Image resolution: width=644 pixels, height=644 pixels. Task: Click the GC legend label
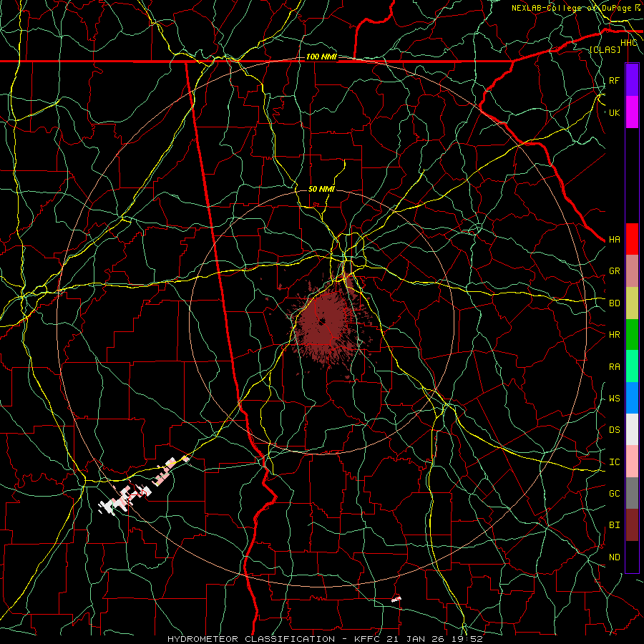[614, 494]
